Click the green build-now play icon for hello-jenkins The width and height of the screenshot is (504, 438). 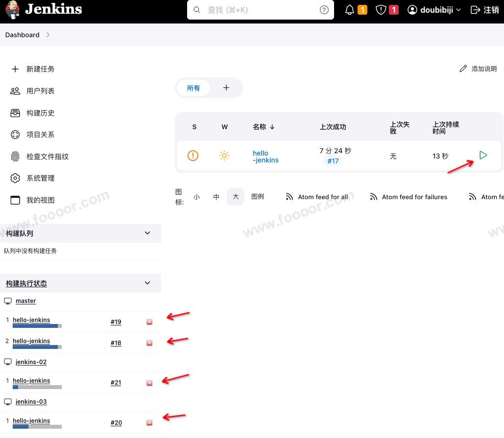pos(483,156)
